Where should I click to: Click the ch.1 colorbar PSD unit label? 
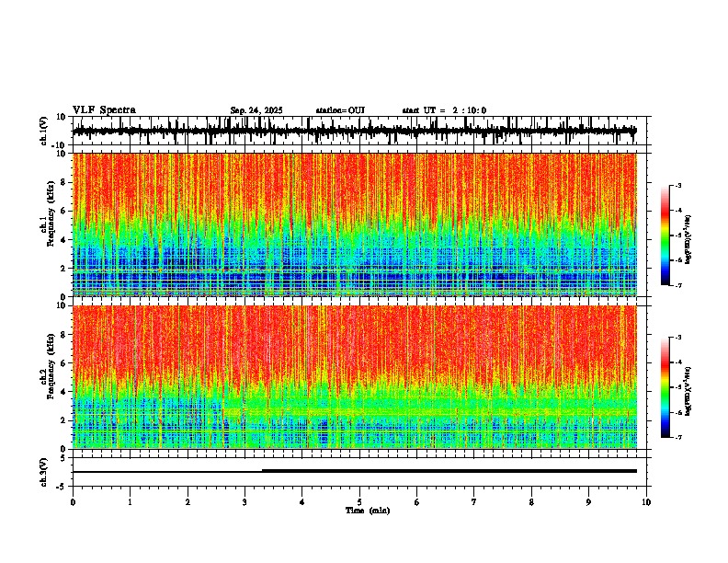[688, 240]
